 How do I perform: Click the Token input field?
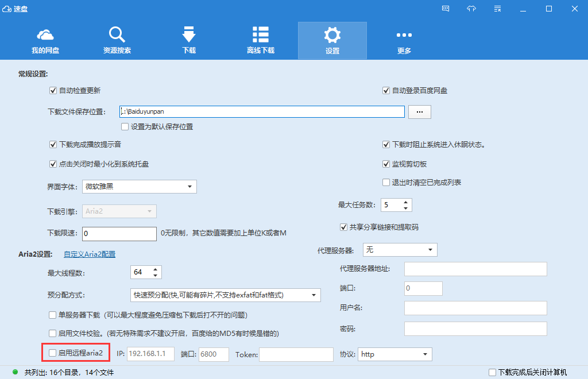click(x=296, y=354)
